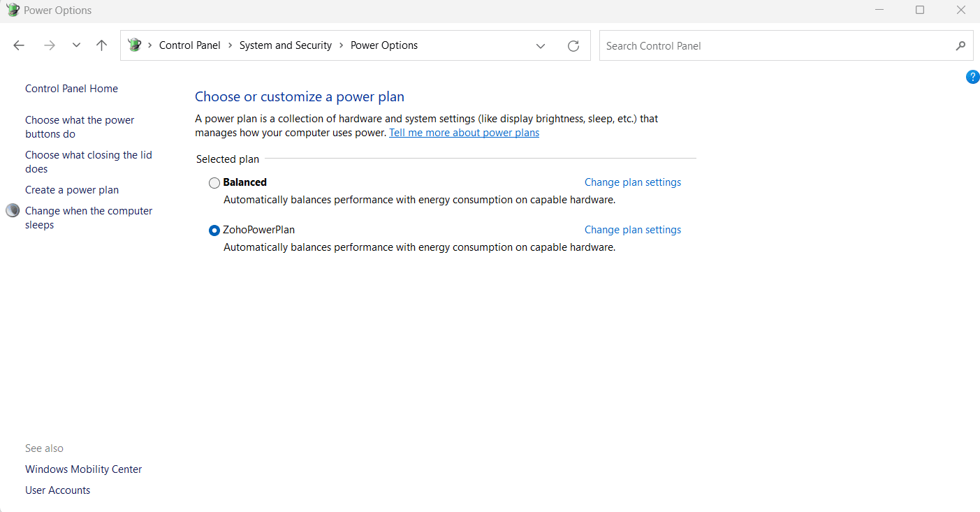Image resolution: width=980 pixels, height=512 pixels.
Task: Expand chevron after Control Panel breadcrumb
Action: tap(230, 45)
